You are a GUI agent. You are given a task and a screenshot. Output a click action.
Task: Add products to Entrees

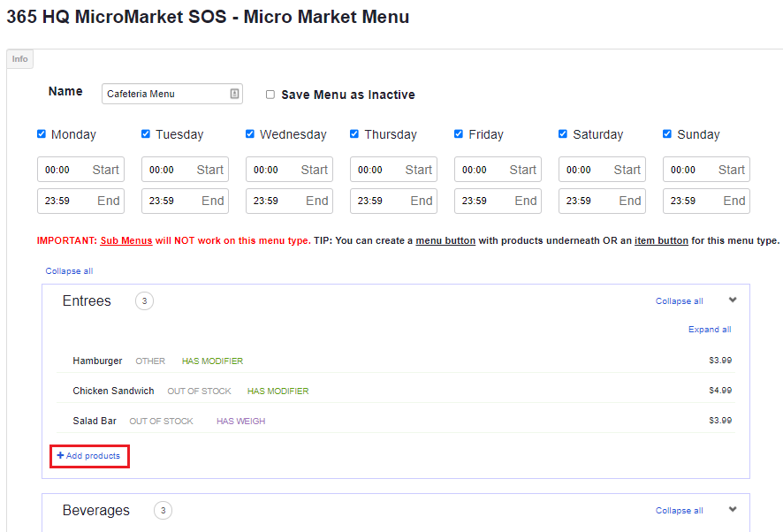[x=89, y=456]
